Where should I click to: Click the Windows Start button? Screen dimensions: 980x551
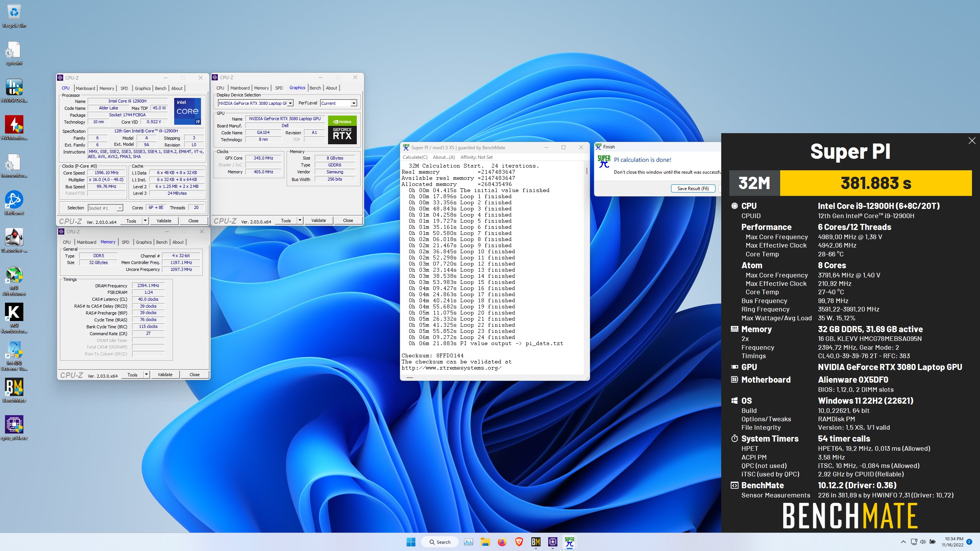(411, 542)
